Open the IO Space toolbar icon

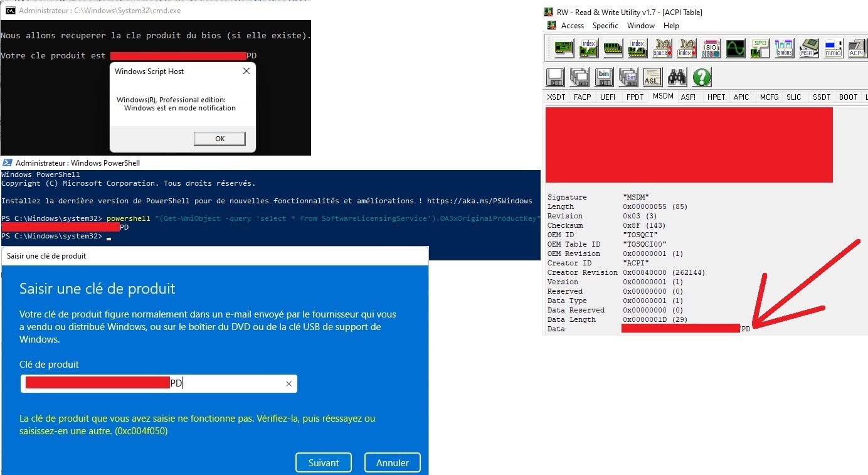[x=662, y=48]
